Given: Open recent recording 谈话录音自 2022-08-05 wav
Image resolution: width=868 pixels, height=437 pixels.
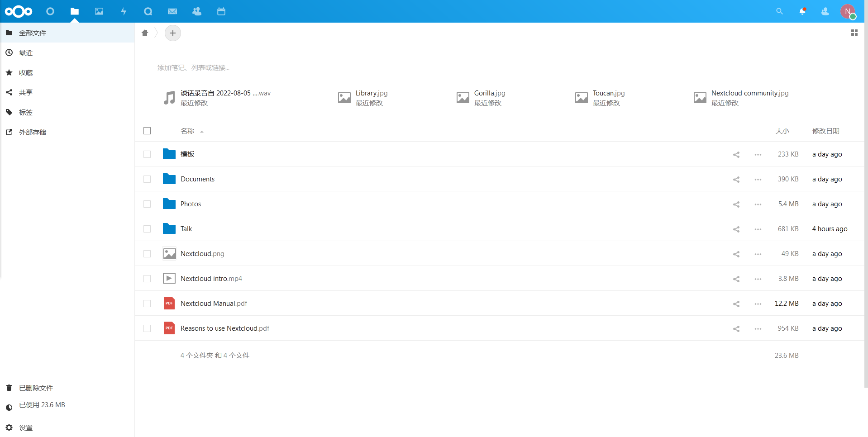Looking at the screenshot, I should point(217,98).
